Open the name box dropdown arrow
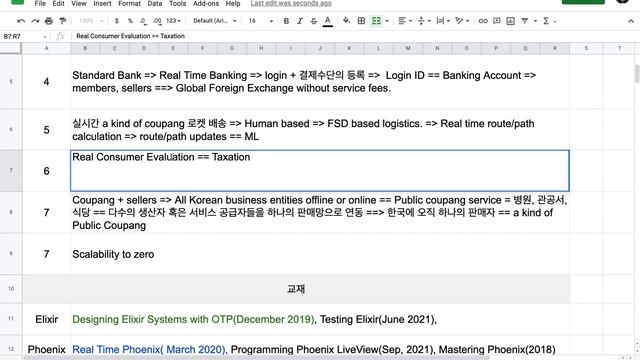 point(45,36)
